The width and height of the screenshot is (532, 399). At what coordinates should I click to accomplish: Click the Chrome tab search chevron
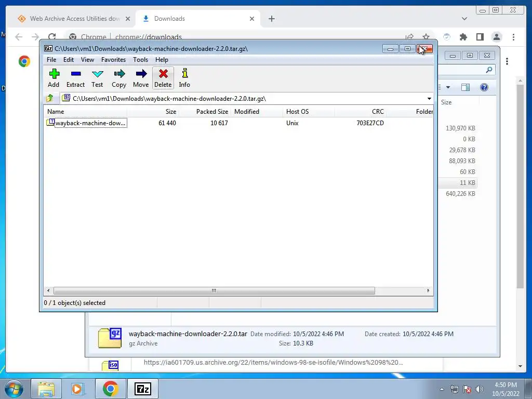[464, 19]
